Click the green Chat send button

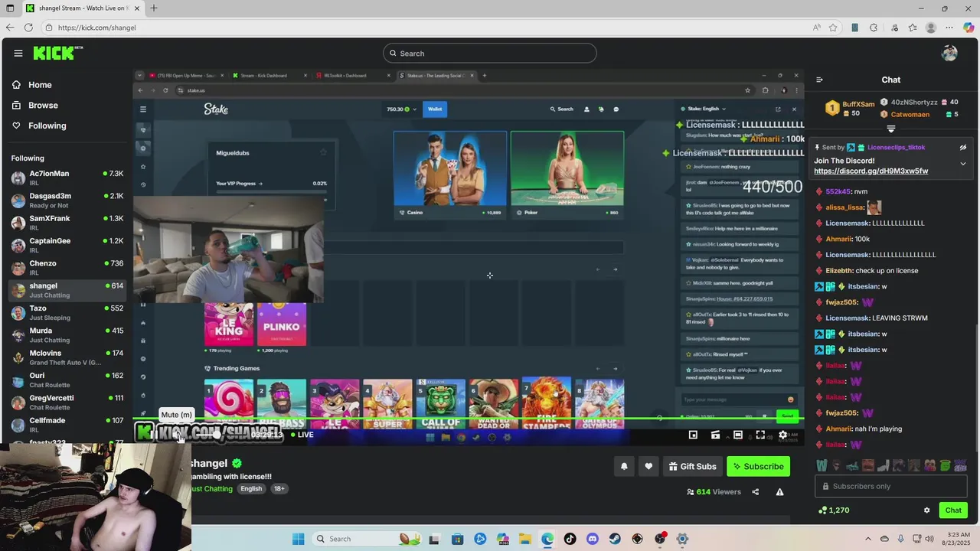click(x=953, y=510)
